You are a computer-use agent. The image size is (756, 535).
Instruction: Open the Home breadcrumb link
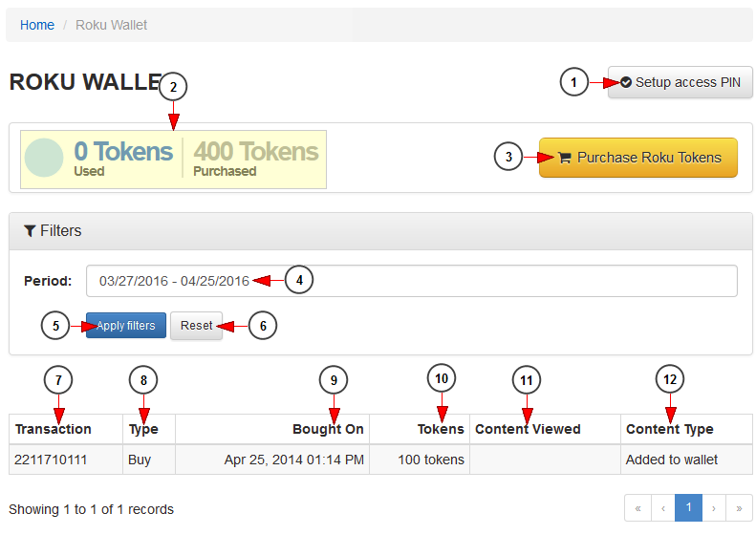pos(37,25)
